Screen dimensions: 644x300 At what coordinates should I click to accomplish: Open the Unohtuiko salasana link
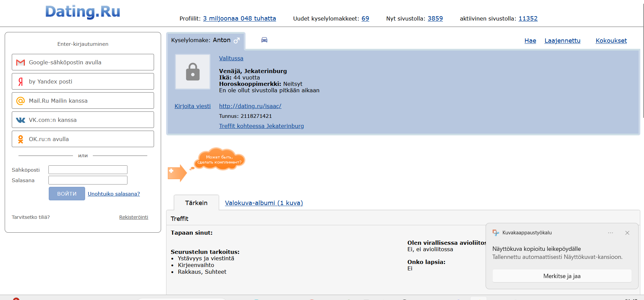tap(114, 194)
